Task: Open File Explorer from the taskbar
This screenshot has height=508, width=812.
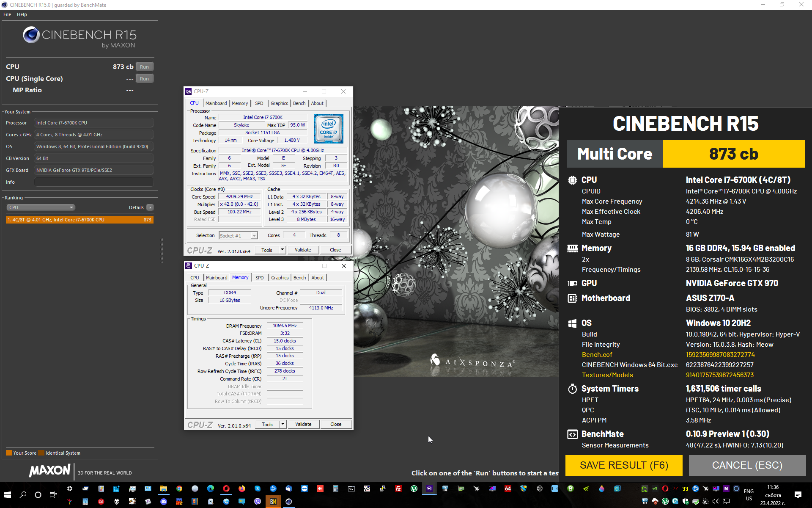Action: (164, 489)
